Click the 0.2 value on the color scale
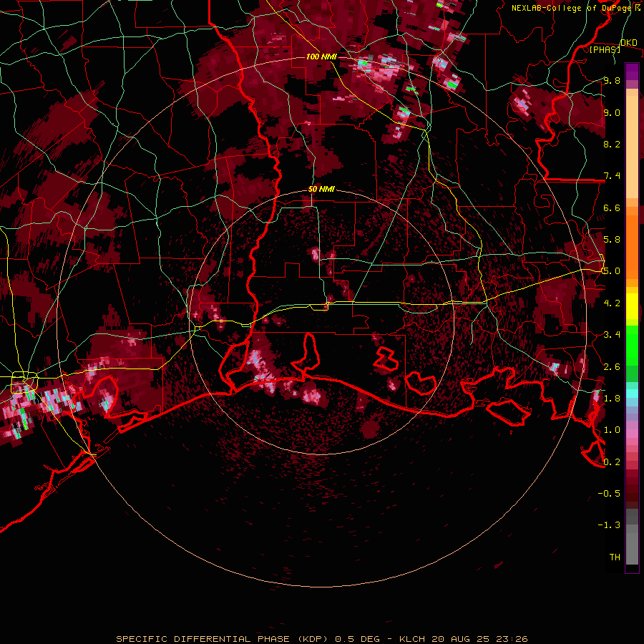This screenshot has width=644, height=644. coord(612,462)
